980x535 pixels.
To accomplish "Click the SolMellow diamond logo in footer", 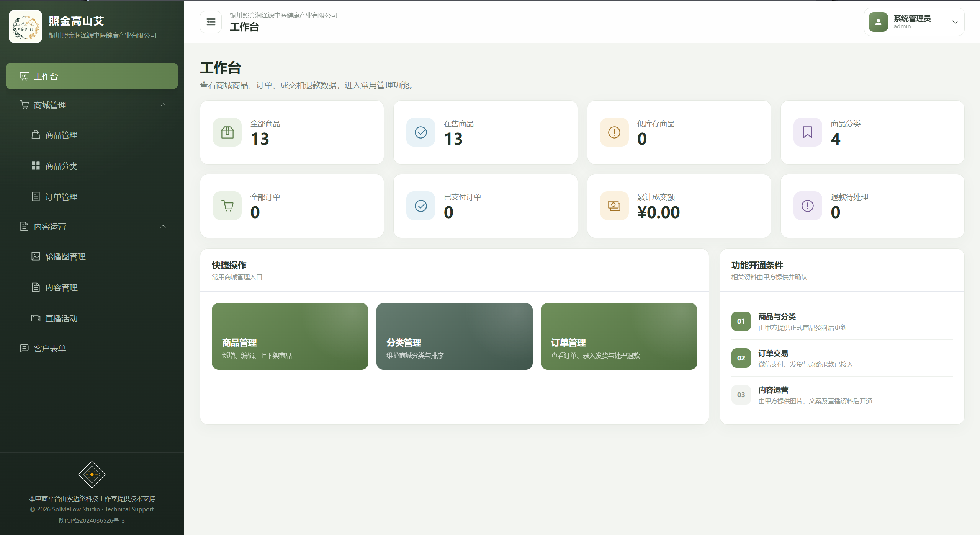I will pos(92,474).
